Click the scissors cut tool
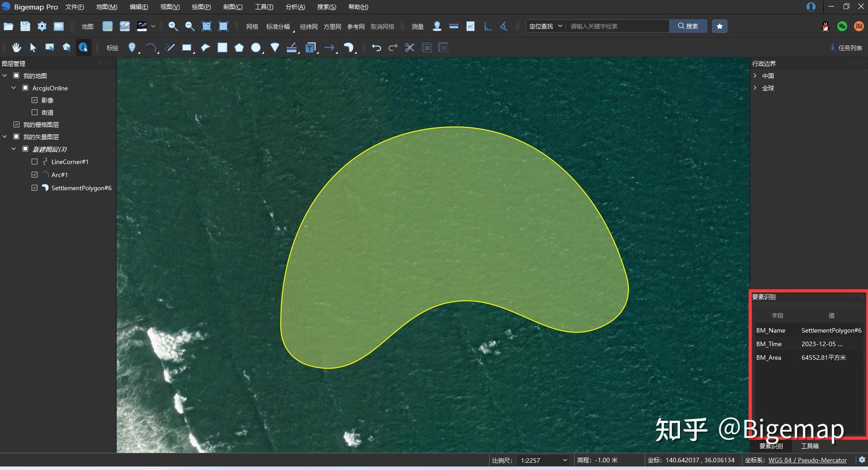Viewport: 868px width, 470px height. (x=410, y=47)
